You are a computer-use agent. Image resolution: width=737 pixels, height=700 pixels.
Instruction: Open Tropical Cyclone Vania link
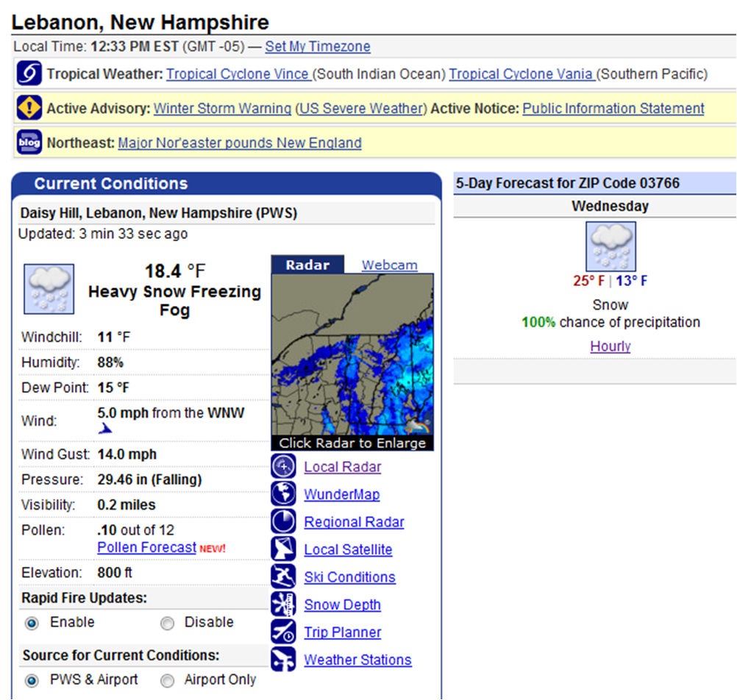521,74
